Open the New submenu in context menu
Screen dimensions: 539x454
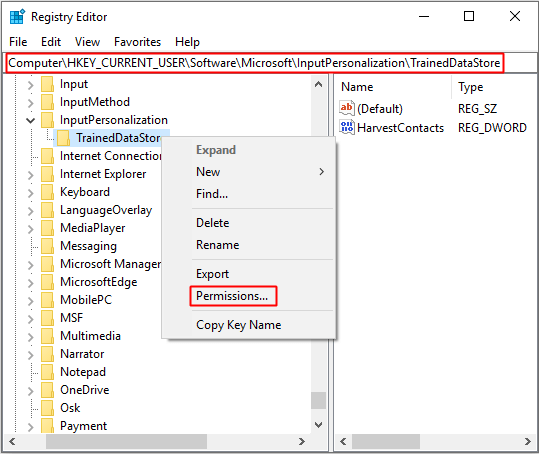(x=249, y=172)
